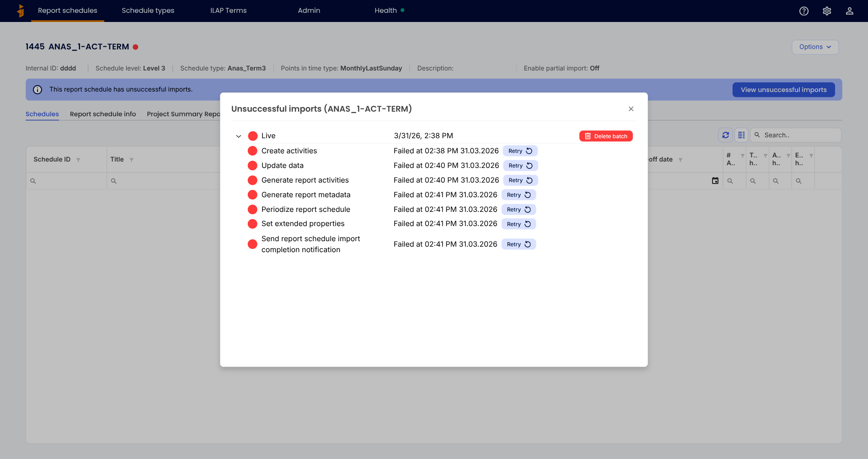Open the off date column filter
The width and height of the screenshot is (868, 459).
tap(680, 160)
